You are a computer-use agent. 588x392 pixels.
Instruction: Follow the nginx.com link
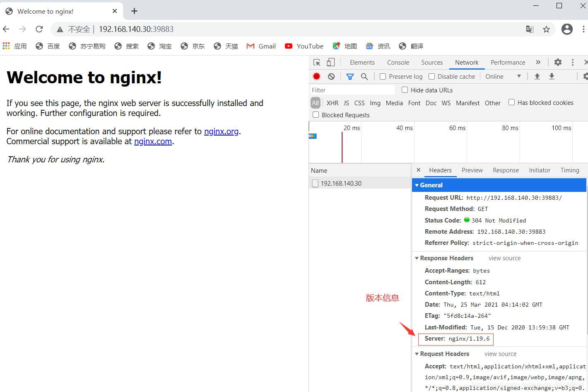153,141
